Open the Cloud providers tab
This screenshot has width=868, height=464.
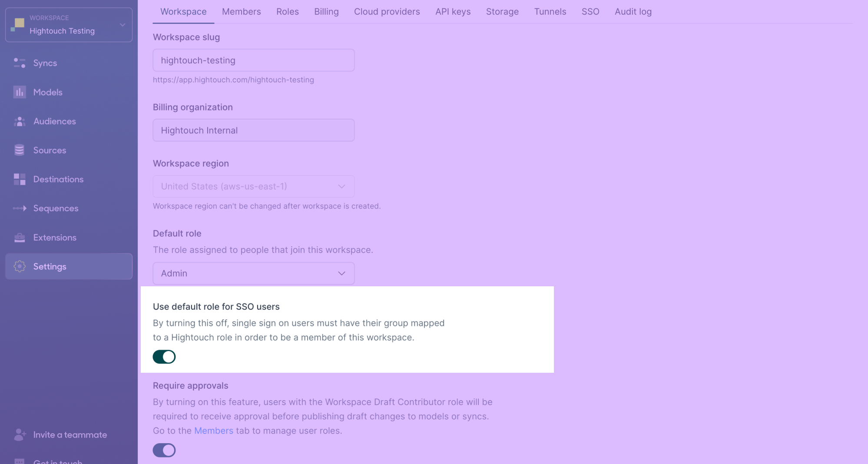pos(387,12)
